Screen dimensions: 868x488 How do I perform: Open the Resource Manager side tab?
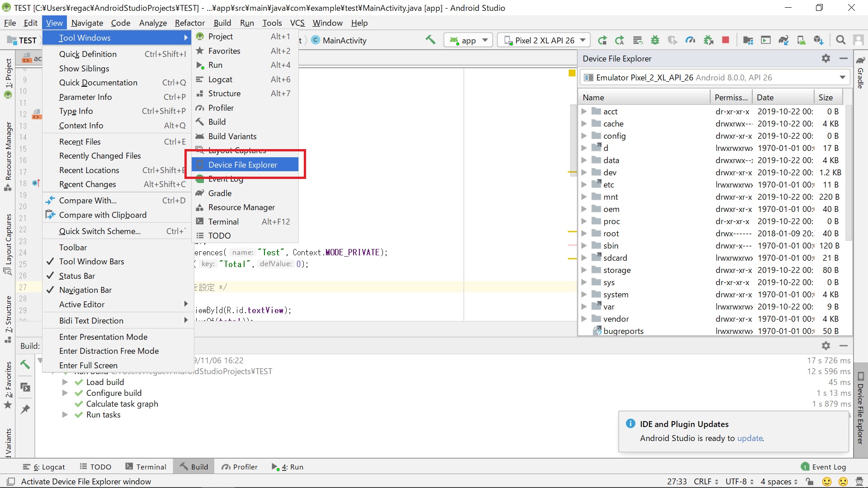[8, 156]
